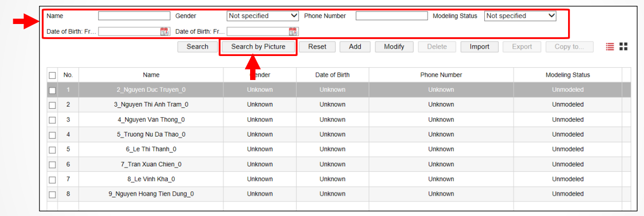Check the box for Nguyen Thi Anh Tram
This screenshot has height=216, width=644.
tap(52, 105)
